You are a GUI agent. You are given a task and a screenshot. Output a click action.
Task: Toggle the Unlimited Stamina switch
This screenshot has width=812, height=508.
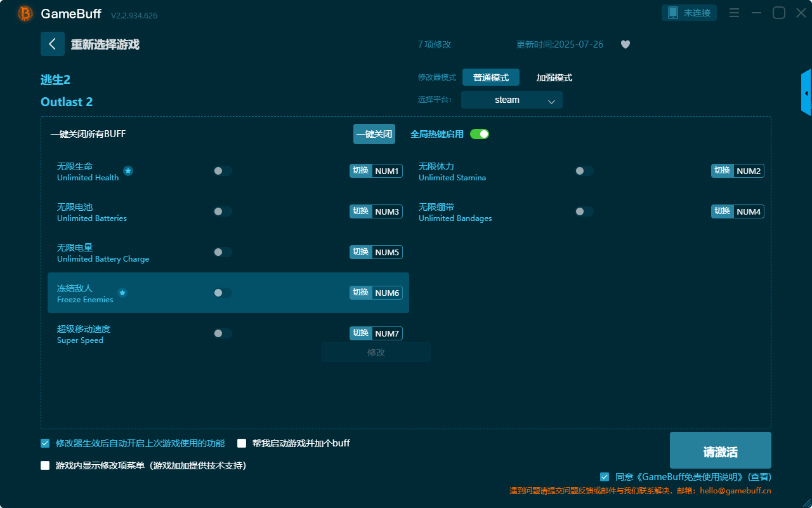point(584,171)
